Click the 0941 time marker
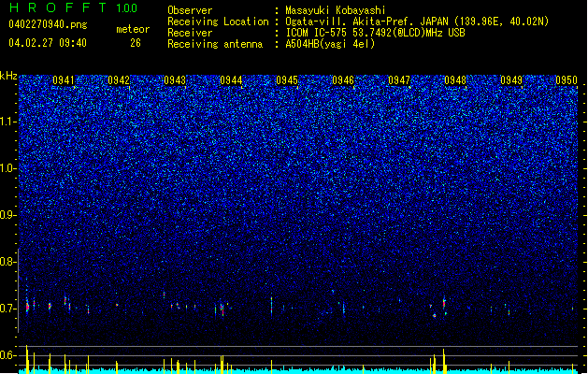 64,80
